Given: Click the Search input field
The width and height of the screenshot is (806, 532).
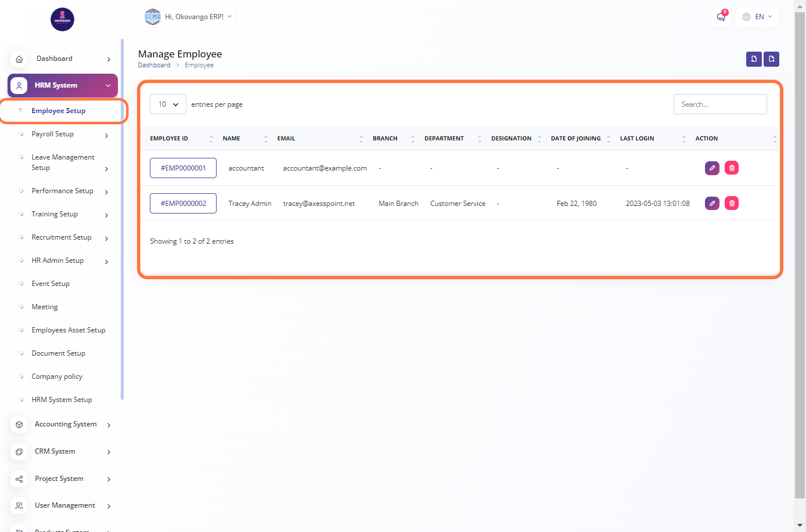Looking at the screenshot, I should (719, 104).
